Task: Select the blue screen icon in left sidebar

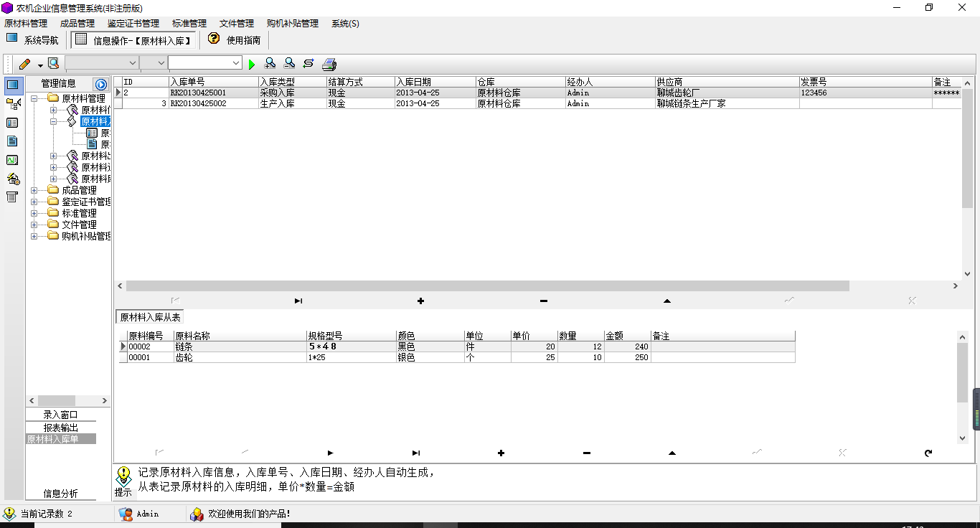Action: pos(12,85)
